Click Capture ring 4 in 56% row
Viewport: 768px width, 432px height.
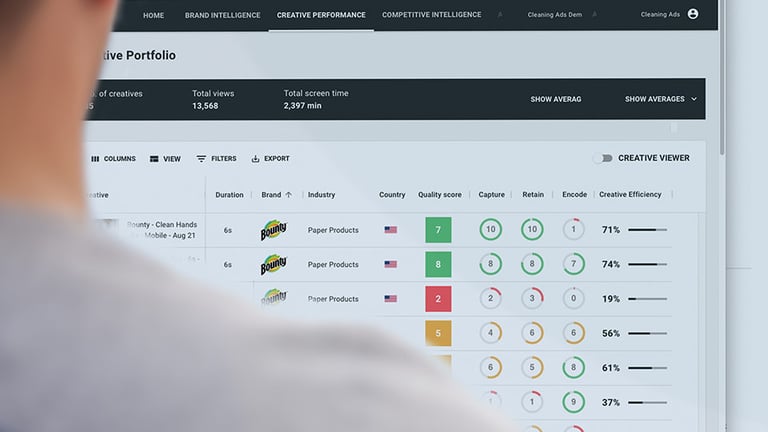coord(490,333)
